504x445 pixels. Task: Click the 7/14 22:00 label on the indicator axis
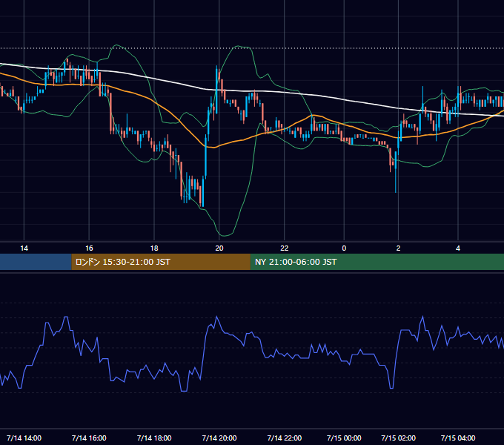[285, 438]
